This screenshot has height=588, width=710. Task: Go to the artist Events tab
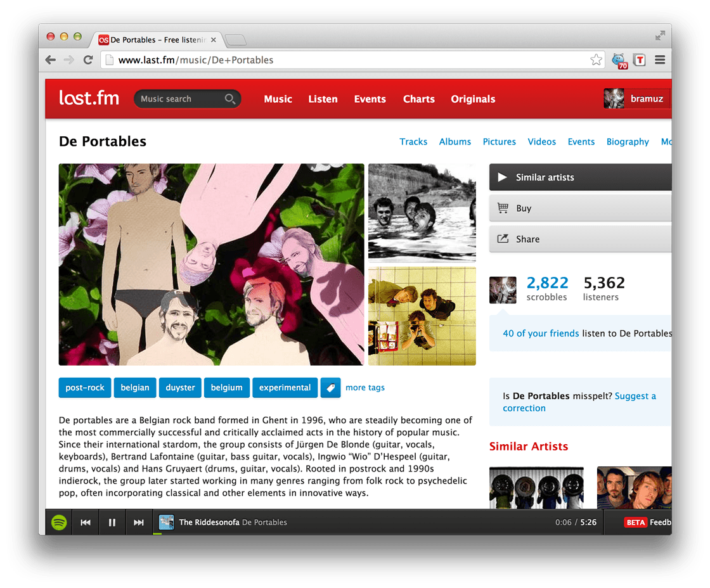tap(581, 142)
